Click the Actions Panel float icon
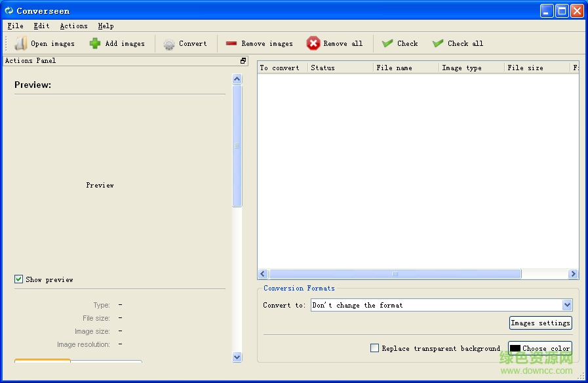This screenshot has width=588, height=383. pos(243,60)
